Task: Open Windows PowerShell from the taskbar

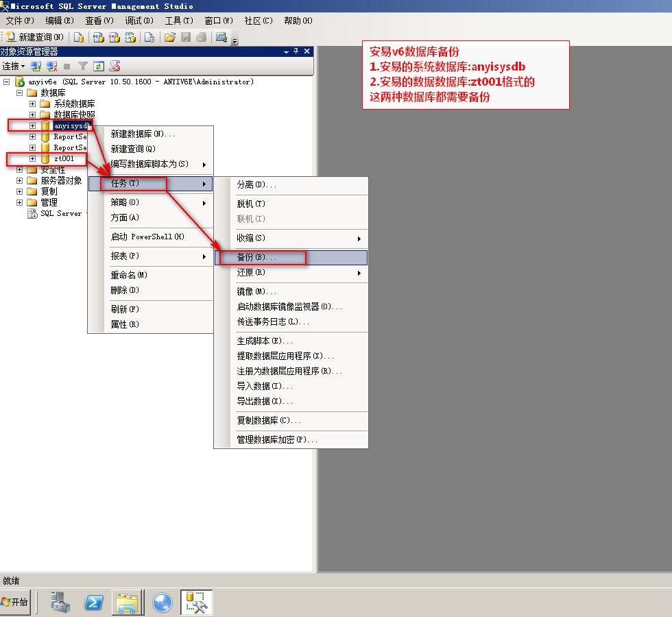Action: click(94, 603)
